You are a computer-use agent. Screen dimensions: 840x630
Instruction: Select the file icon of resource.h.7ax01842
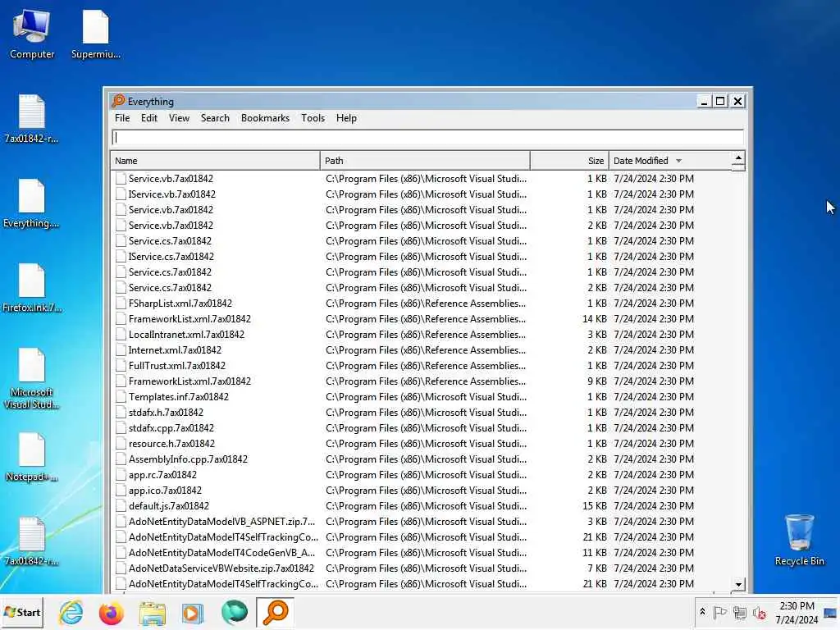121,444
